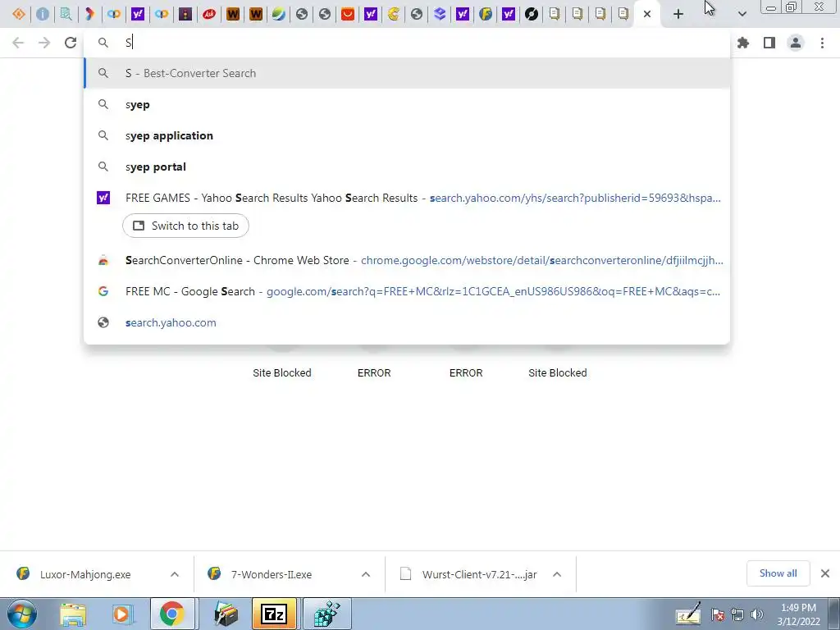The height and width of the screenshot is (630, 840).
Task: Select FREE GAMES Yahoo Search Results suggestion
Action: click(407, 198)
